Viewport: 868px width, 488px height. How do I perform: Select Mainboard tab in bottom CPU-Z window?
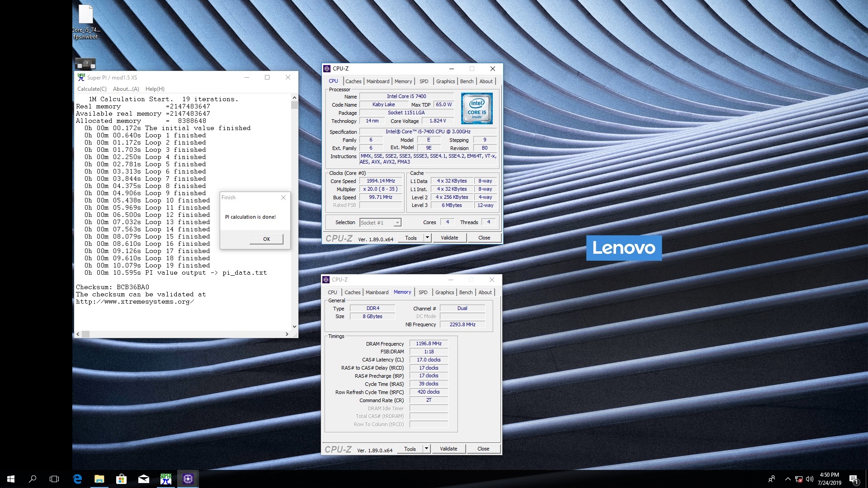[377, 292]
